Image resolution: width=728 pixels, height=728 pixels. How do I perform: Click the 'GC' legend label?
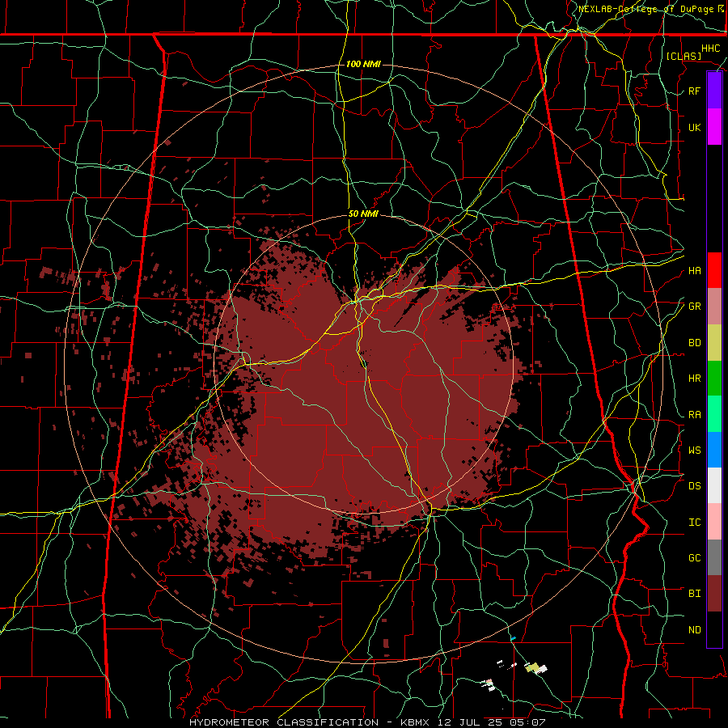click(694, 558)
